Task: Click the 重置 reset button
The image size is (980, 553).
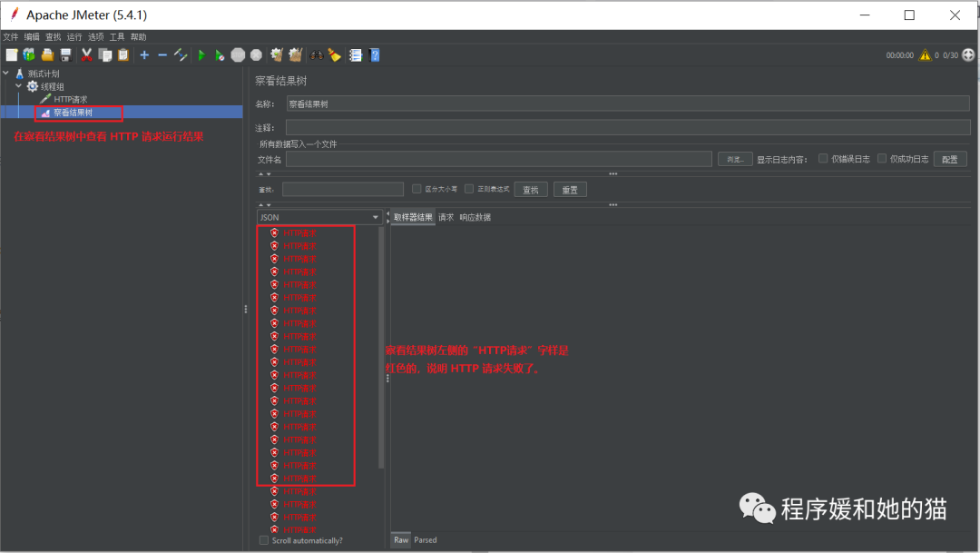Action: [x=570, y=190]
